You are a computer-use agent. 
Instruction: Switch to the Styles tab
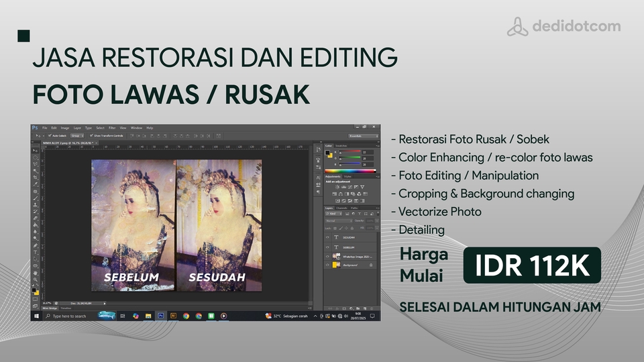tap(347, 176)
